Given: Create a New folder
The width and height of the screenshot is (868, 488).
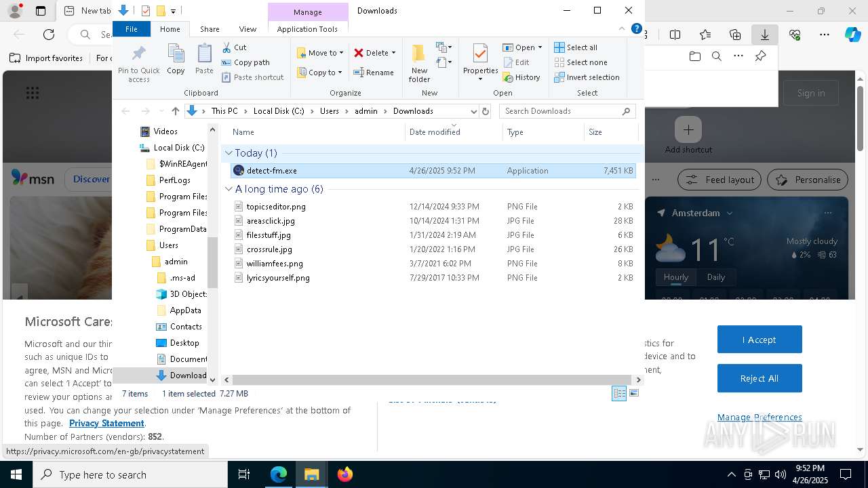Looking at the screenshot, I should pyautogui.click(x=419, y=63).
